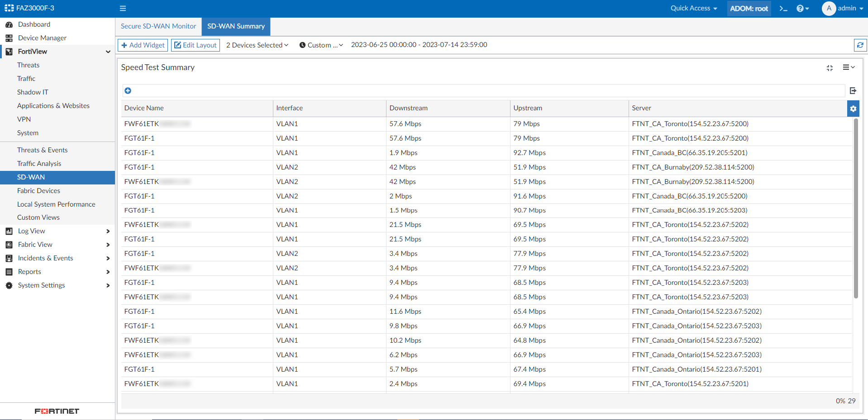Open the 2 Devices Selected dropdown

pyautogui.click(x=257, y=45)
